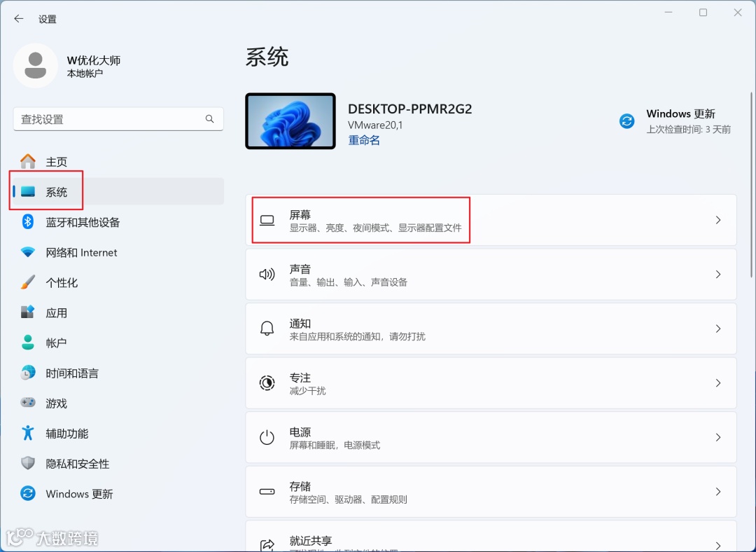The height and width of the screenshot is (552, 756).
Task: Click the person icon beside 帐户
Action: click(x=28, y=343)
